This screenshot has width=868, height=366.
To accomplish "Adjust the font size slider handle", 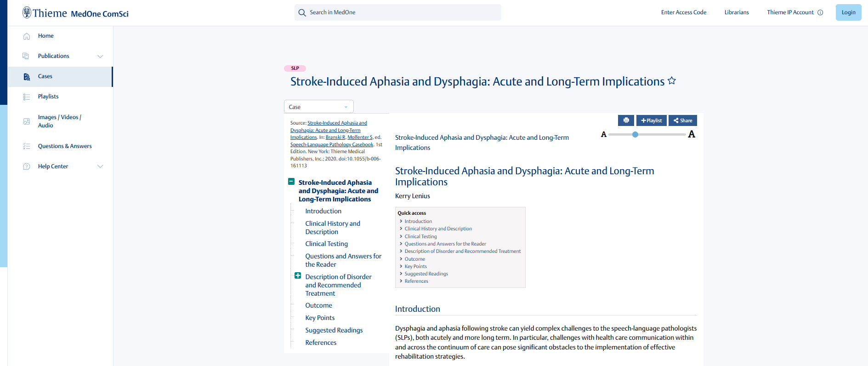I will 635,135.
